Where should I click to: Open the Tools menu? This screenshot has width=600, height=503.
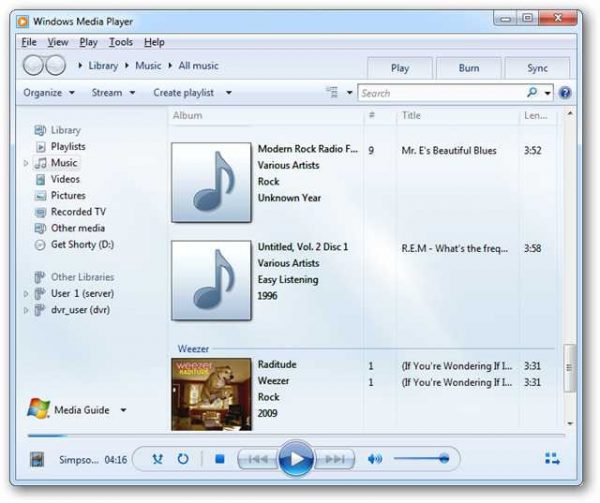(121, 42)
